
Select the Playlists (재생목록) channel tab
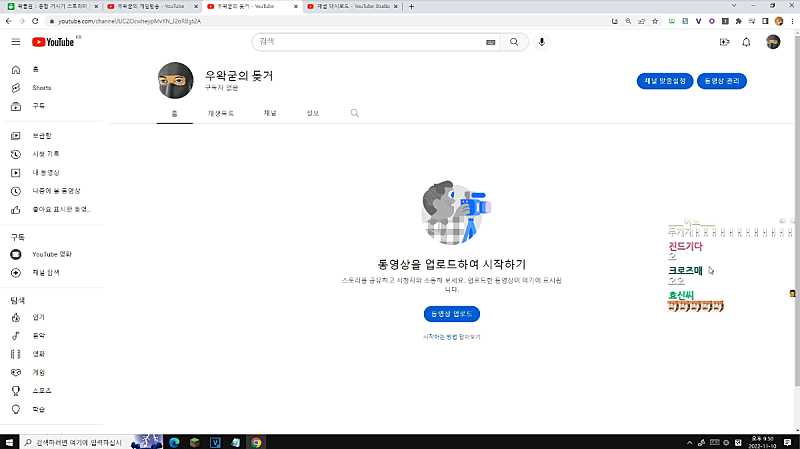point(221,113)
